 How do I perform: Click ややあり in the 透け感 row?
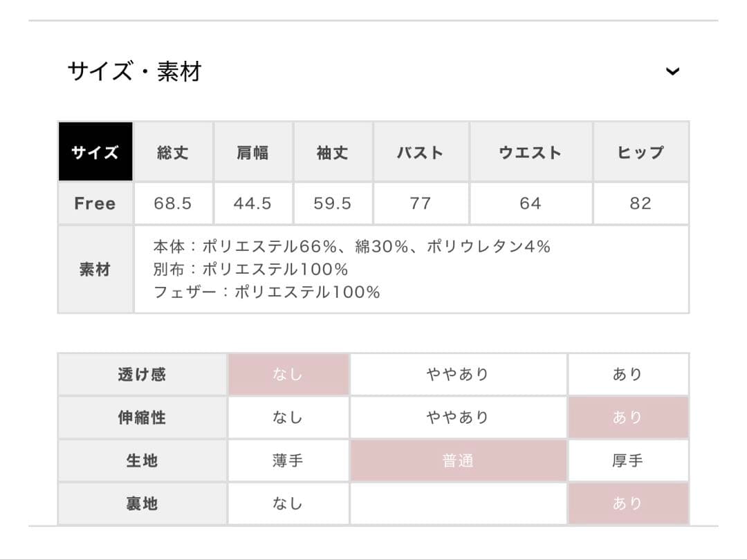(x=458, y=375)
